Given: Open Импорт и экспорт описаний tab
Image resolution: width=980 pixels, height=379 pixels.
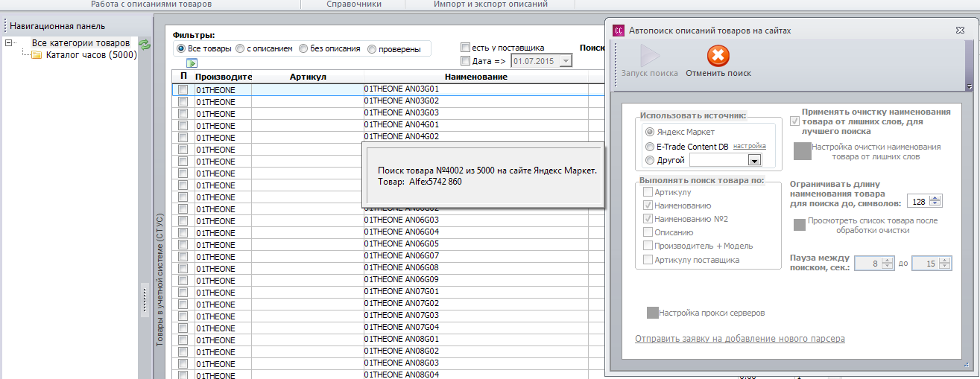Looking at the screenshot, I should click(x=490, y=4).
